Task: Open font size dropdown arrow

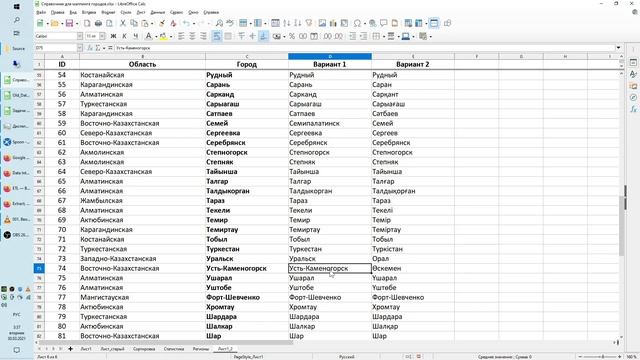Action: 102,36
